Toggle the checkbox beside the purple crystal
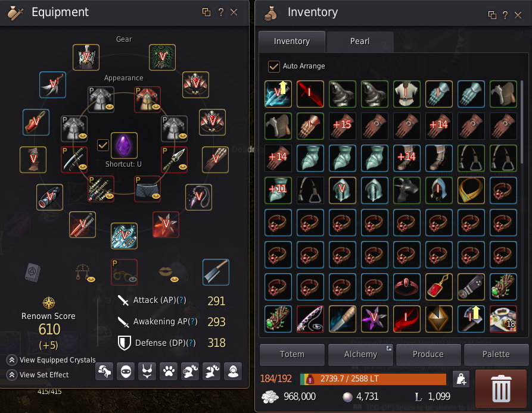 [x=103, y=145]
